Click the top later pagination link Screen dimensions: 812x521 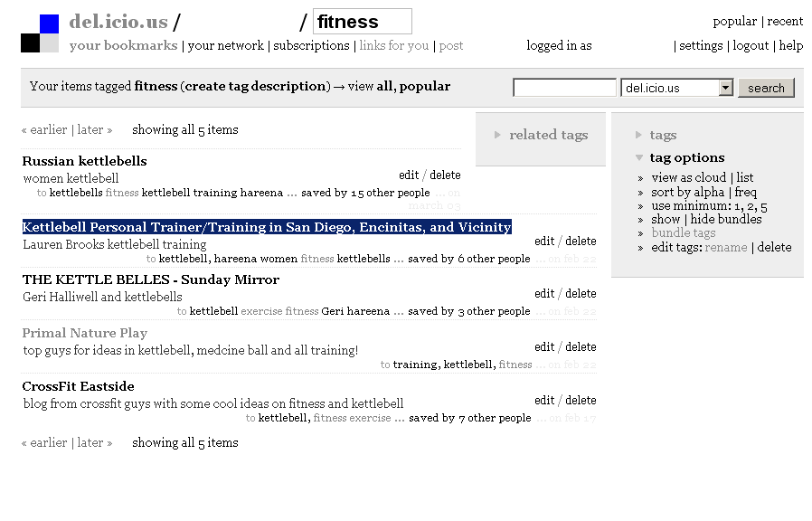click(95, 129)
